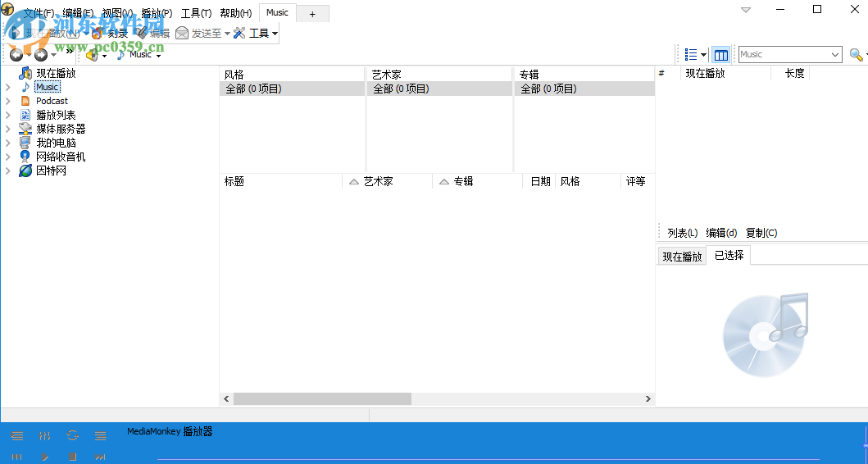The width and height of the screenshot is (868, 464).
Task: Go forward with the right arrow button
Action: [x=41, y=54]
